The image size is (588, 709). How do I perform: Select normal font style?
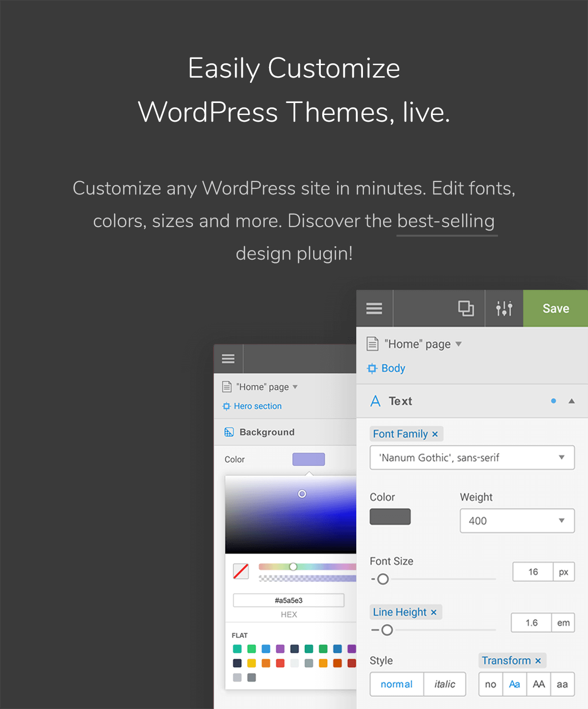coord(396,684)
